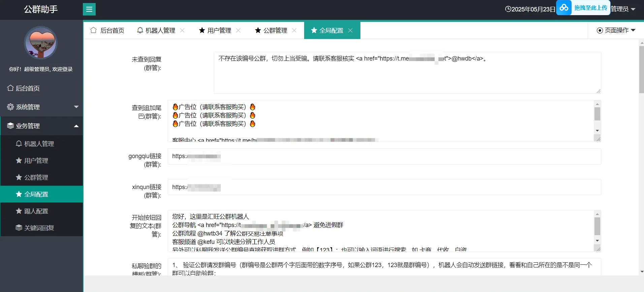Click down arrow of 查到追加尾巴 textarea scrollbar
The width and height of the screenshot is (644, 292).
click(x=597, y=131)
